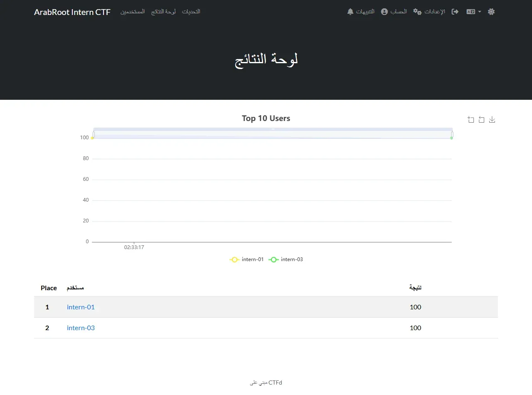The image size is (532, 395).
Task: Click place number 1 in the table
Action: [47, 307]
